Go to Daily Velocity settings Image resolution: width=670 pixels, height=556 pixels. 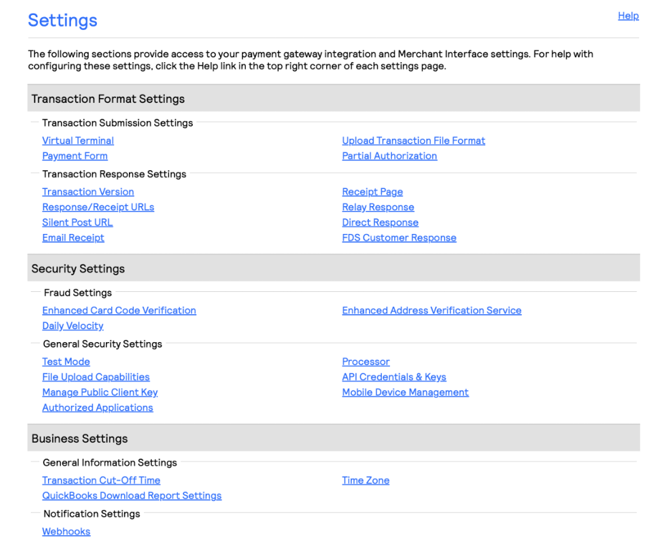click(x=73, y=326)
